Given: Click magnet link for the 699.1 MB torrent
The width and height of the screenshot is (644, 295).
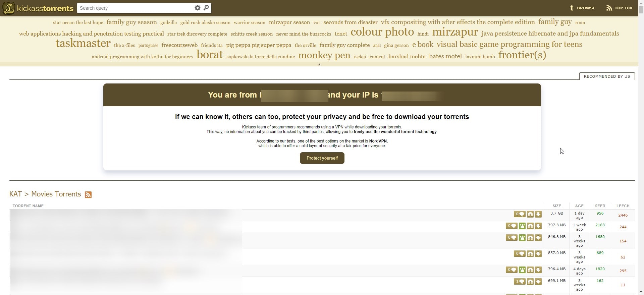Looking at the screenshot, I should (530, 282).
